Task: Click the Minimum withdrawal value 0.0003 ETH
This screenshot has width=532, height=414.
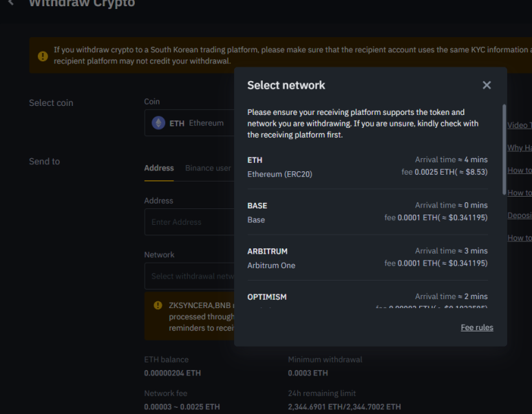Action: coord(308,373)
